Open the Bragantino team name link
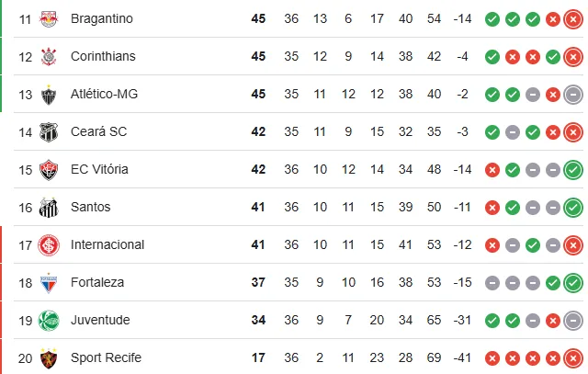 102,18
